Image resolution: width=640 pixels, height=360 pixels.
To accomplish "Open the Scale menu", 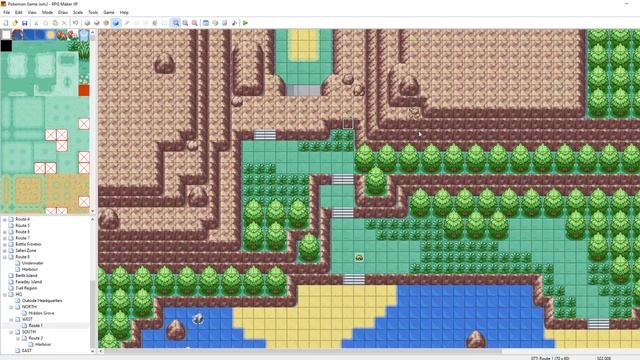I will tap(78, 13).
